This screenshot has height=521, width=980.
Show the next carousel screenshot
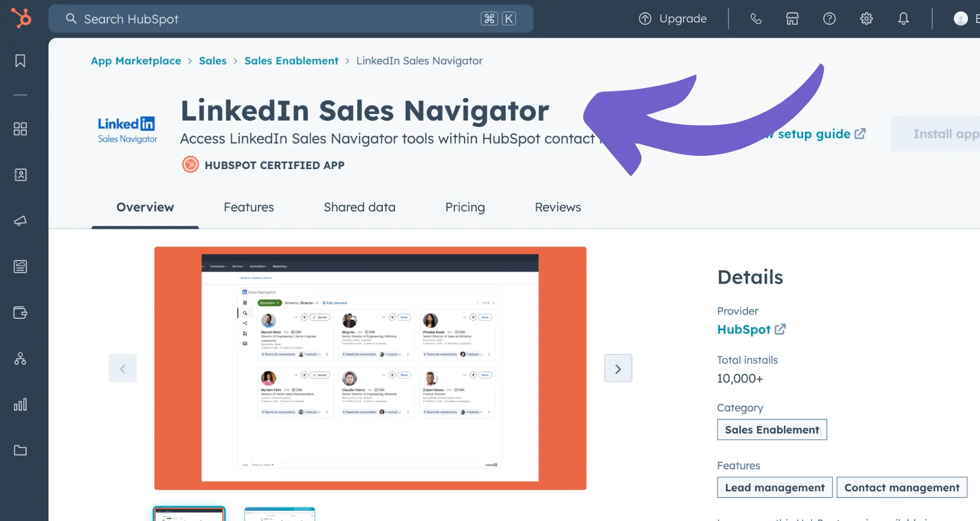click(618, 368)
